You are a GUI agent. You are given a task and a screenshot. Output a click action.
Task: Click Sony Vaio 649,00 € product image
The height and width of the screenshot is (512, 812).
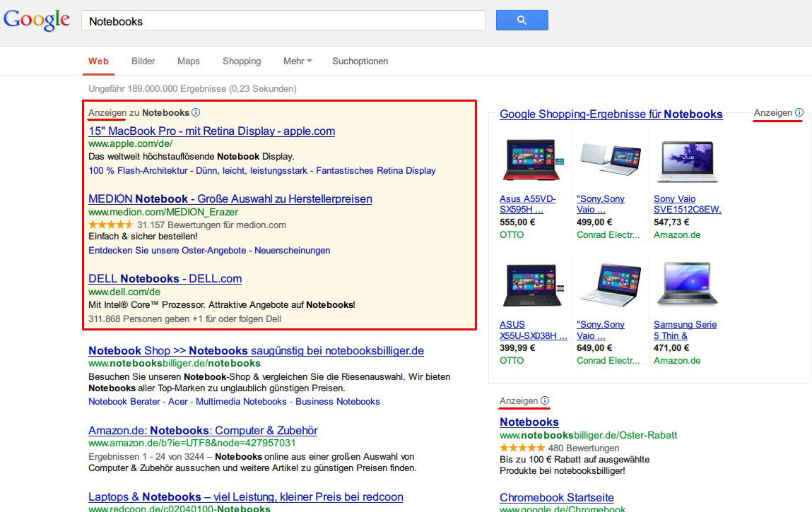click(610, 285)
